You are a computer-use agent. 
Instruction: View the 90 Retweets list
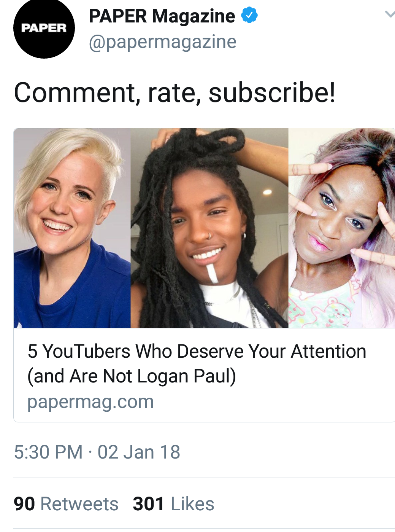[66, 504]
